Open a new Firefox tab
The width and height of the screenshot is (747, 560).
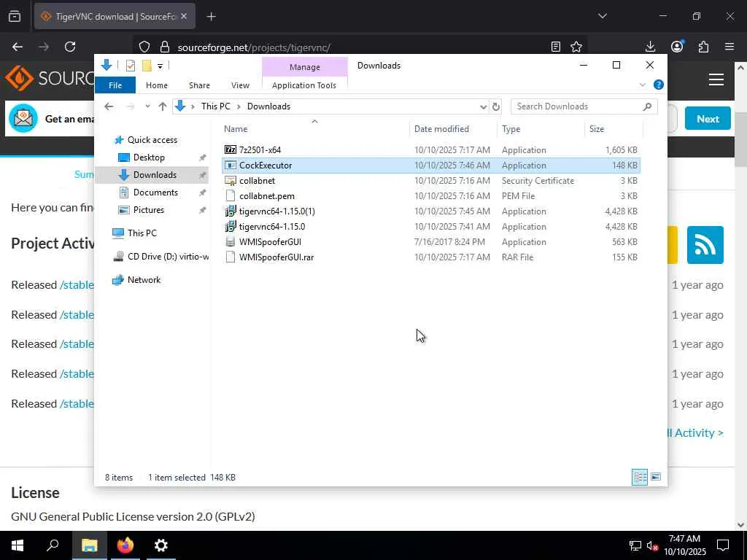click(211, 17)
